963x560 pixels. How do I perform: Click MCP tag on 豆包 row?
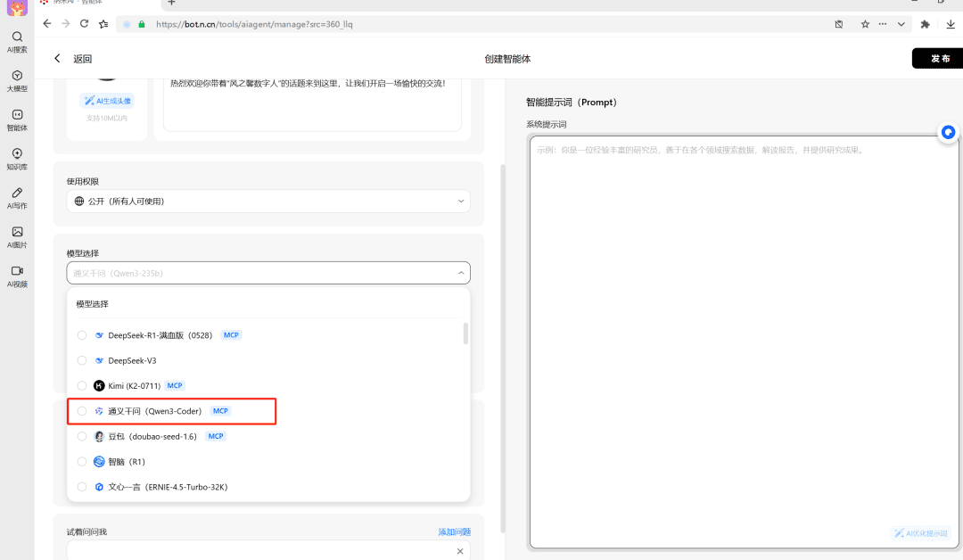(x=216, y=436)
